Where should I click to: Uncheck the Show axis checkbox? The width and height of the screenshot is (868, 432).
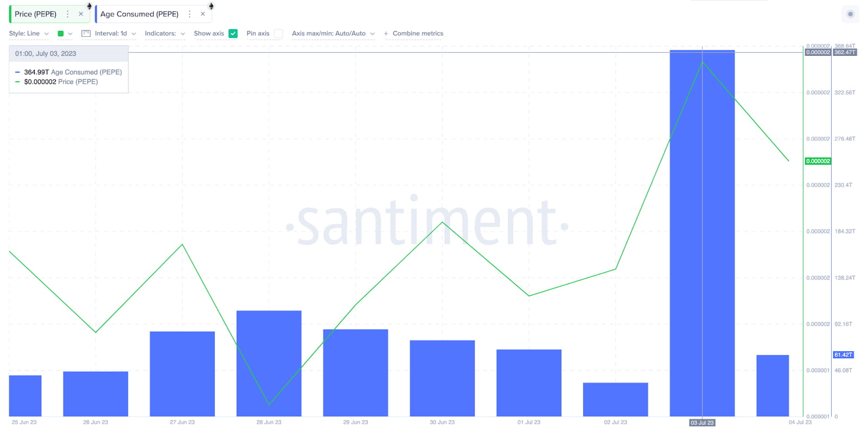coord(233,34)
